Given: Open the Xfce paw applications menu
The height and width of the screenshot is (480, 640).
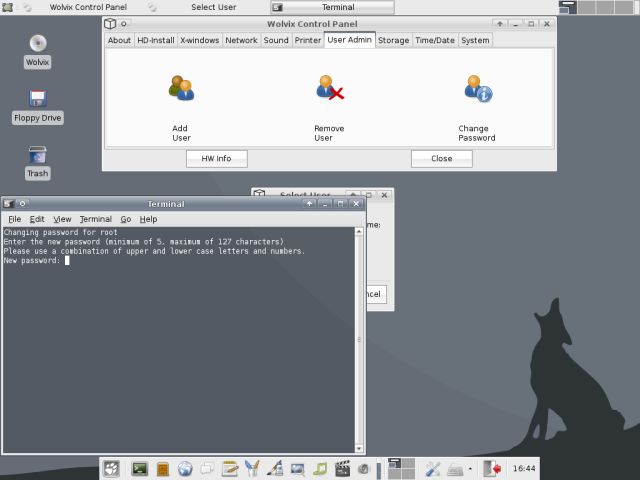Looking at the screenshot, I should tap(111, 469).
